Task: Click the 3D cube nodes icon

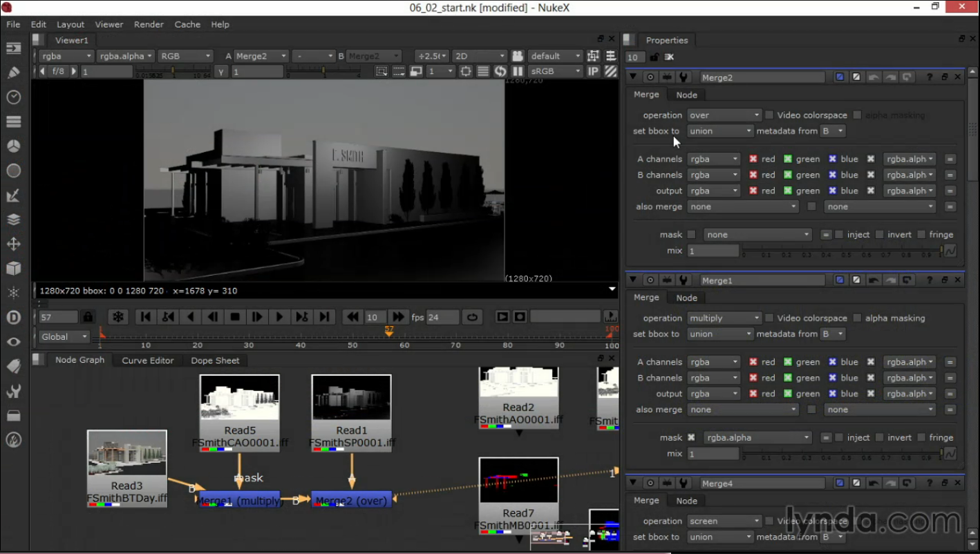Action: tap(13, 268)
